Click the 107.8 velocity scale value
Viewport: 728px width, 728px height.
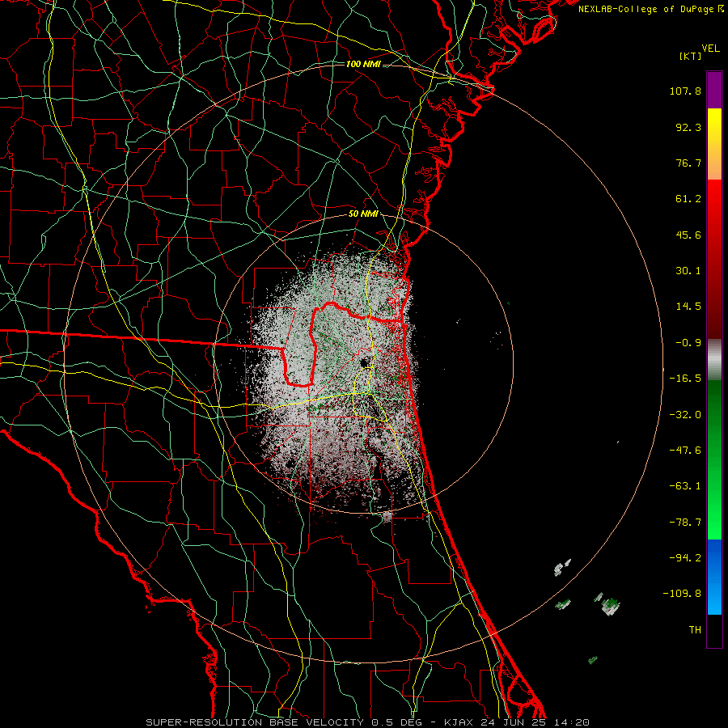(x=685, y=91)
